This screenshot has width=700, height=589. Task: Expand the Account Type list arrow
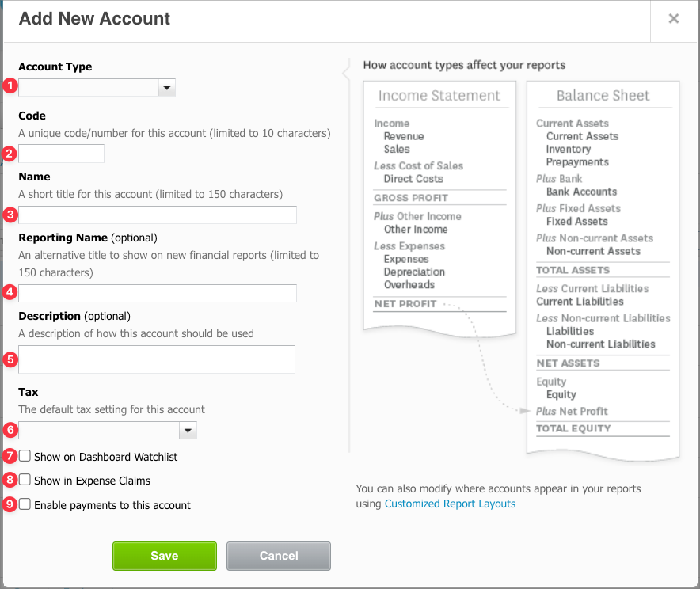[x=165, y=86]
